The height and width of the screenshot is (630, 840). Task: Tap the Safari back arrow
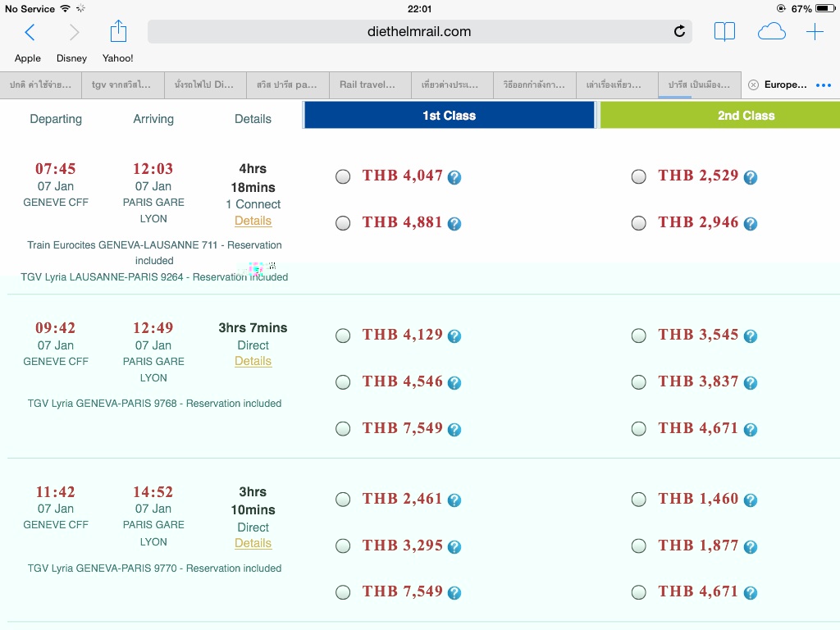30,32
